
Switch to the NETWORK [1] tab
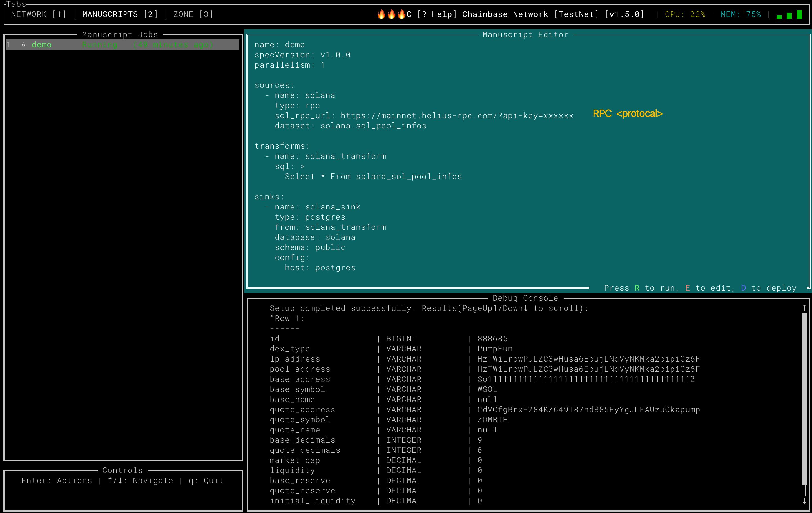click(x=39, y=14)
